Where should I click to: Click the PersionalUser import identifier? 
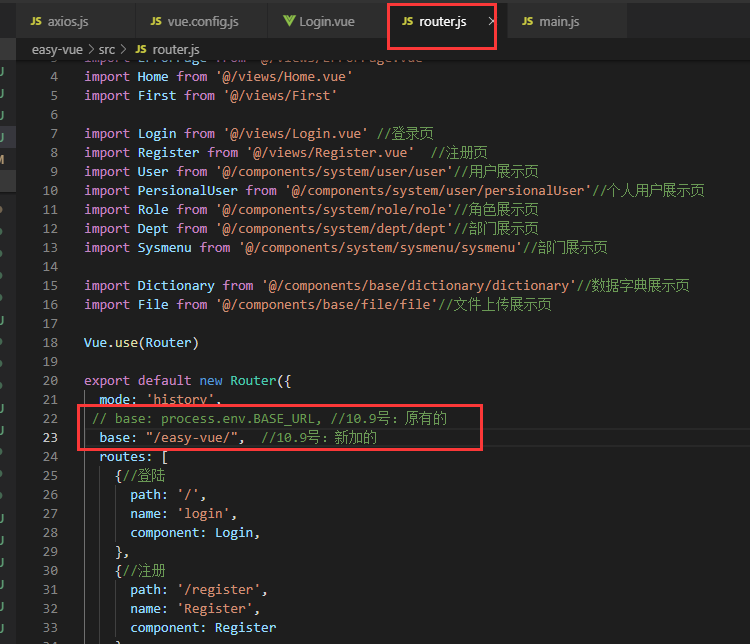188,191
